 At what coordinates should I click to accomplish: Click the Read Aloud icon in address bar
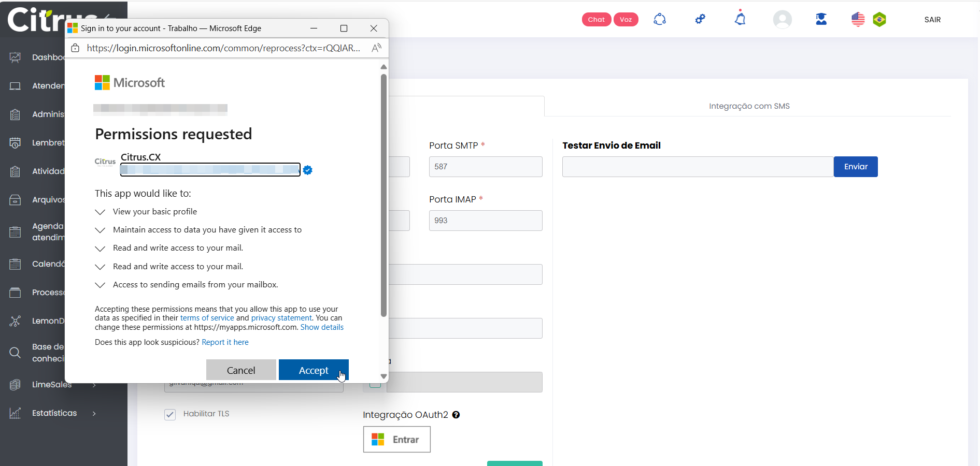[x=376, y=48]
